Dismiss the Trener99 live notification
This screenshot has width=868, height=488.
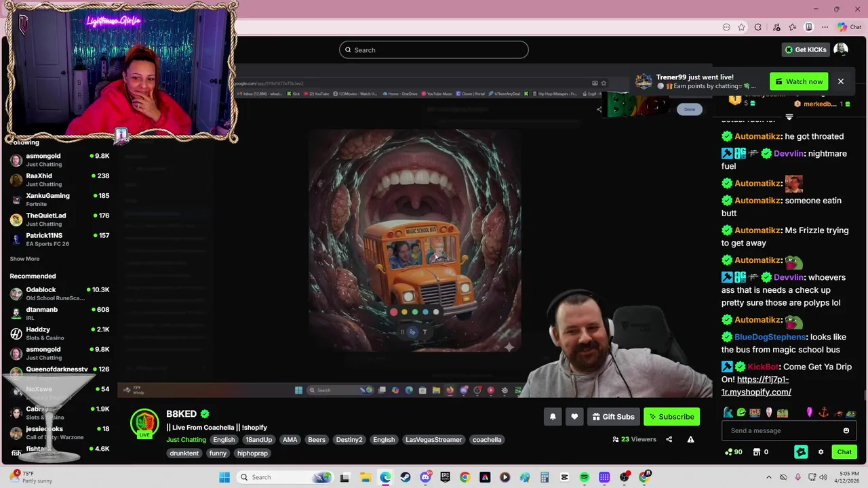[x=840, y=81]
